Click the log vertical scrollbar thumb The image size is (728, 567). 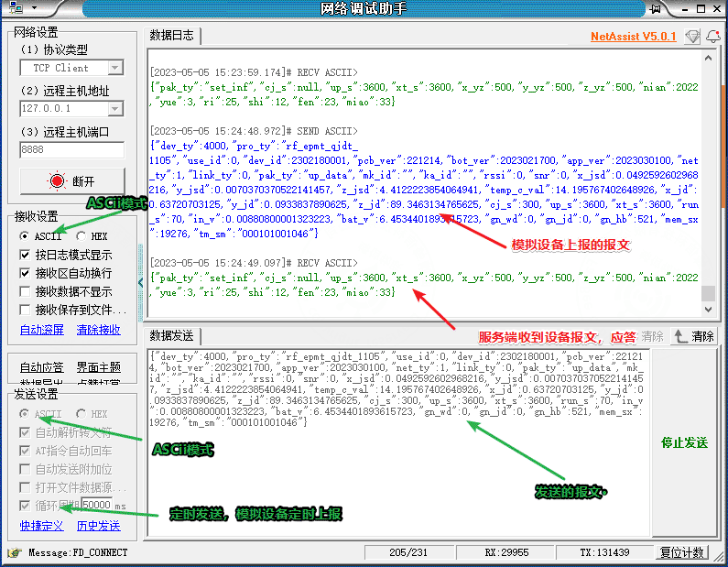pyautogui.click(x=708, y=293)
